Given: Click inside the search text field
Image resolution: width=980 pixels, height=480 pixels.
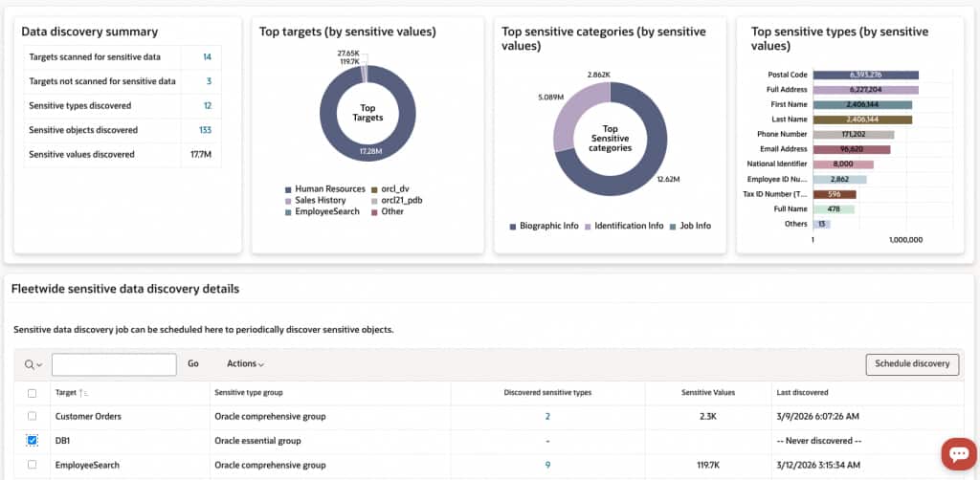Looking at the screenshot, I should [x=114, y=364].
